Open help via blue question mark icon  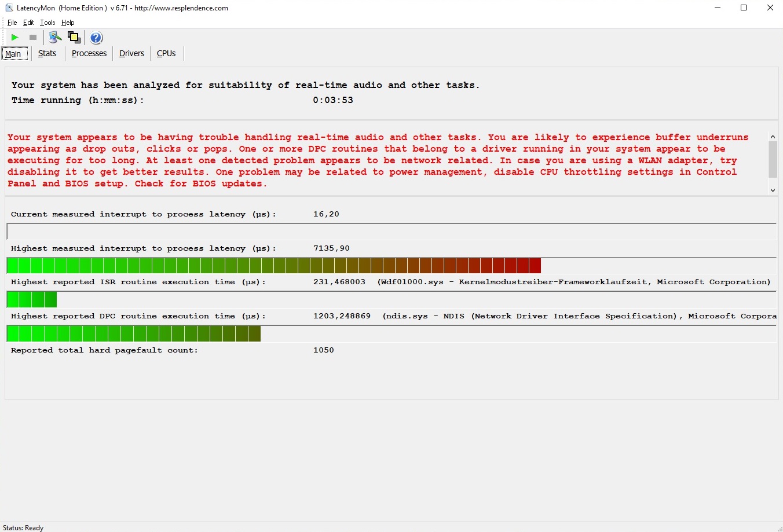pyautogui.click(x=96, y=38)
